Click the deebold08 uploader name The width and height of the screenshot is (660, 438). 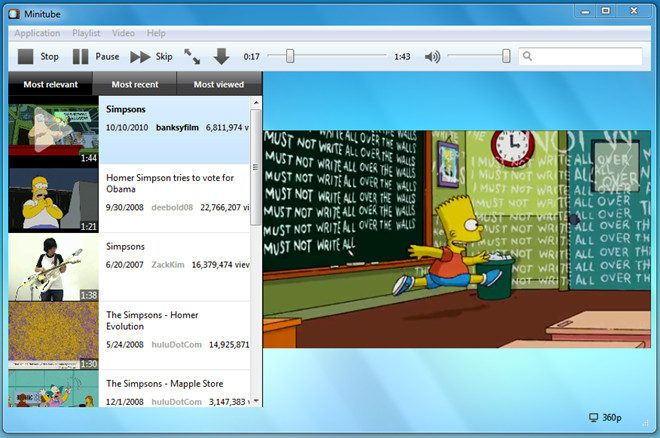pyautogui.click(x=172, y=207)
